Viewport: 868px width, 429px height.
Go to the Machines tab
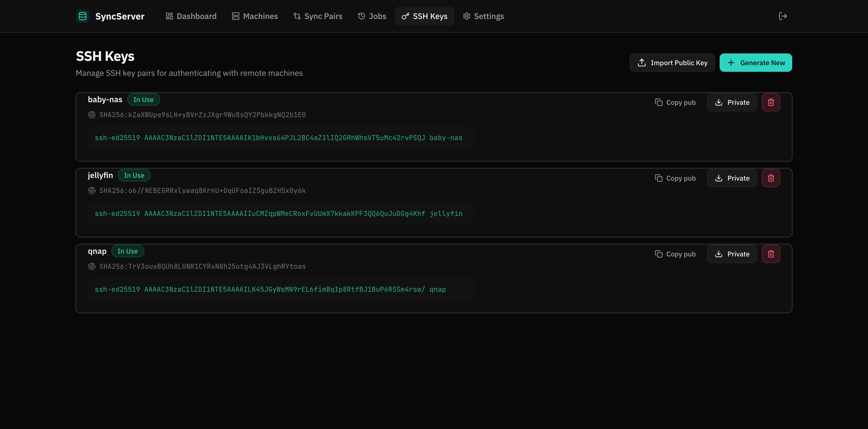[255, 16]
